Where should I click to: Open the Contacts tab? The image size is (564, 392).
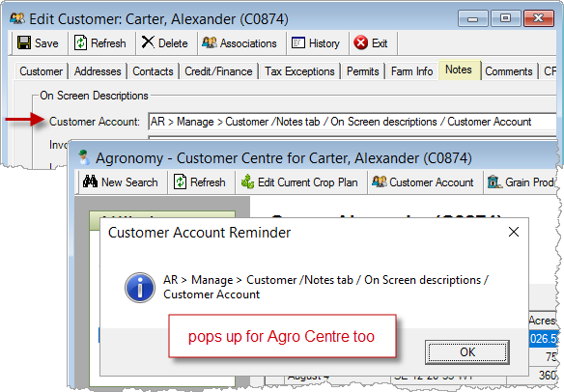point(153,71)
